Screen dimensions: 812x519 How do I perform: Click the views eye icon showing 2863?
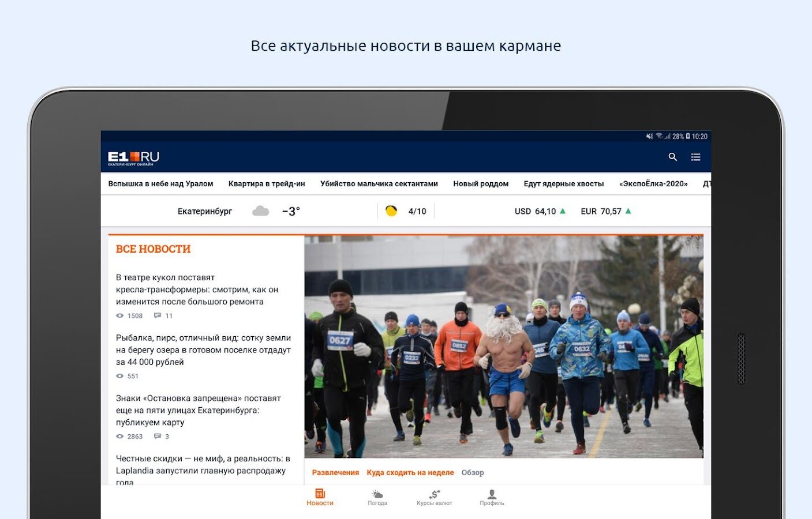[120, 437]
